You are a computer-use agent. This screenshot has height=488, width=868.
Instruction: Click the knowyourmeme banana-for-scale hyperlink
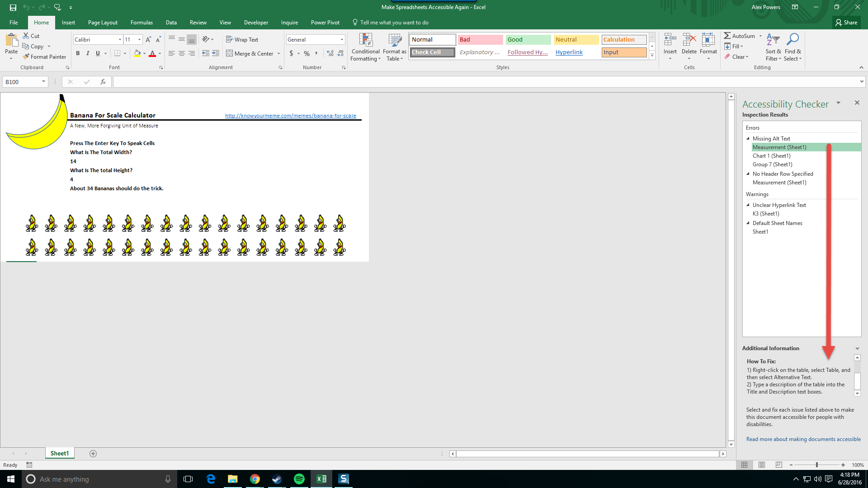pyautogui.click(x=290, y=116)
